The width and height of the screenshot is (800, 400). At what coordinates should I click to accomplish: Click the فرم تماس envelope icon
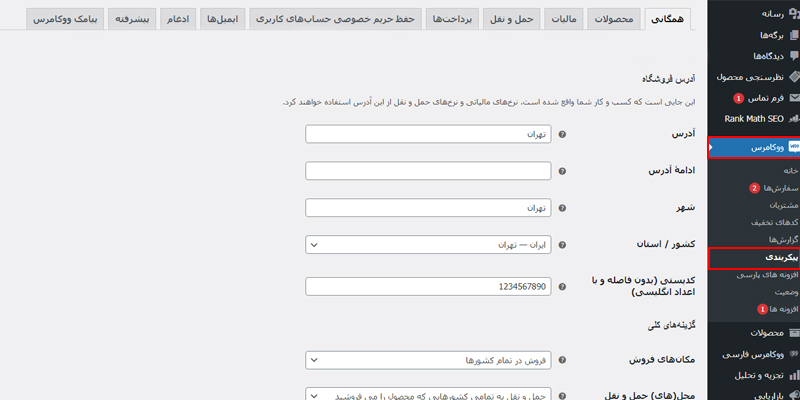pos(794,98)
